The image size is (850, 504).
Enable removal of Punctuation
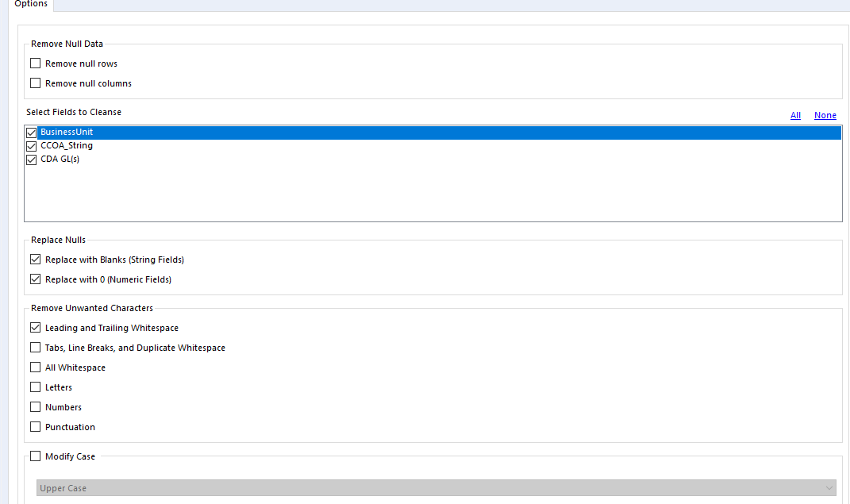click(x=35, y=426)
